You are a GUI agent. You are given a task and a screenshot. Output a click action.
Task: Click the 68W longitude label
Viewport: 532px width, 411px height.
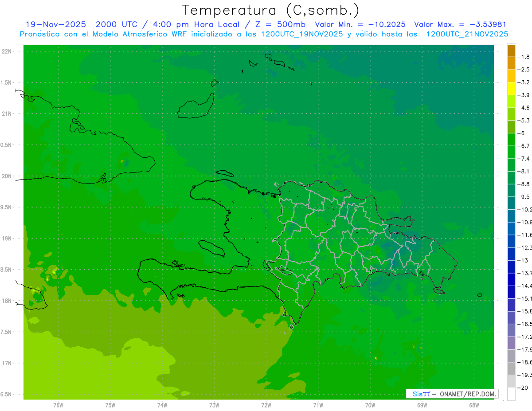tap(474, 405)
